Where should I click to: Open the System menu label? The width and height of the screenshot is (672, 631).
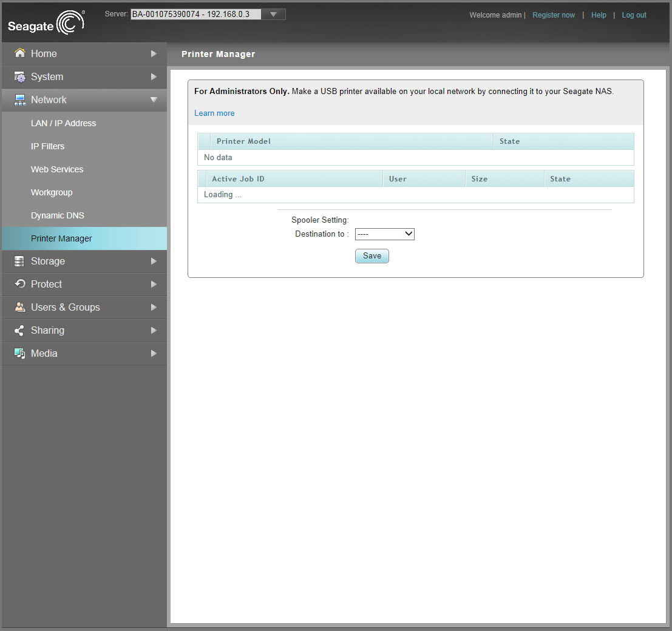click(47, 76)
